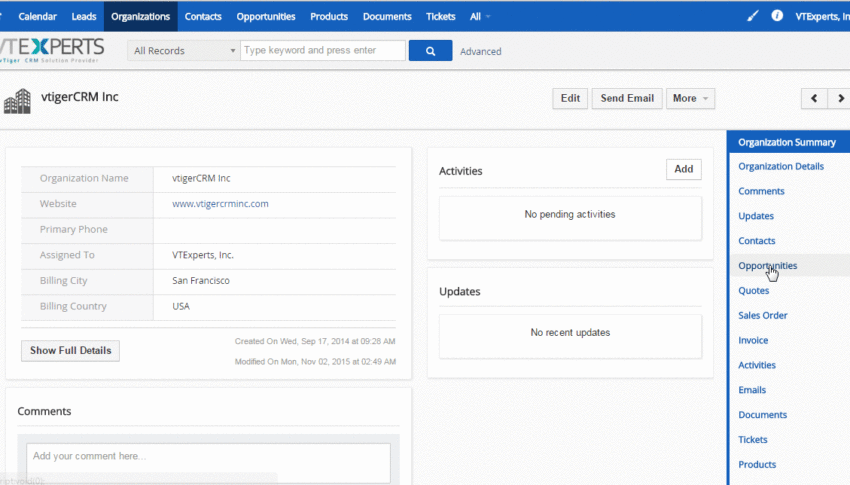Open Emails in right sidebar
Screen dimensions: 850x485
[752, 390]
